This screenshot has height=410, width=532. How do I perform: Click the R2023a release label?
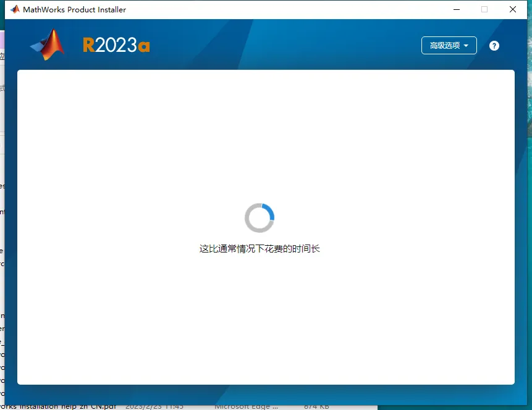tap(116, 45)
